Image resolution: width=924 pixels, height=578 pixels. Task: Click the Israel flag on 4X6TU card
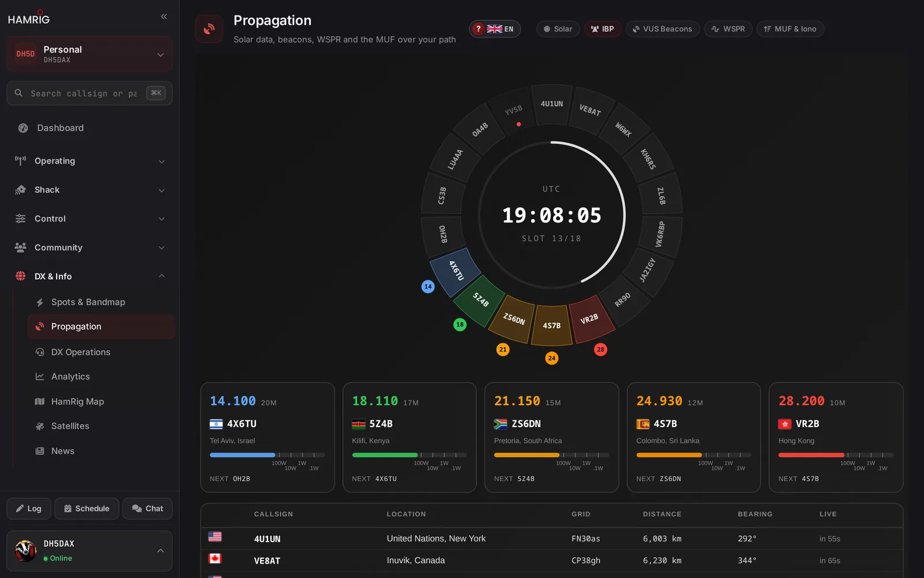(x=216, y=424)
